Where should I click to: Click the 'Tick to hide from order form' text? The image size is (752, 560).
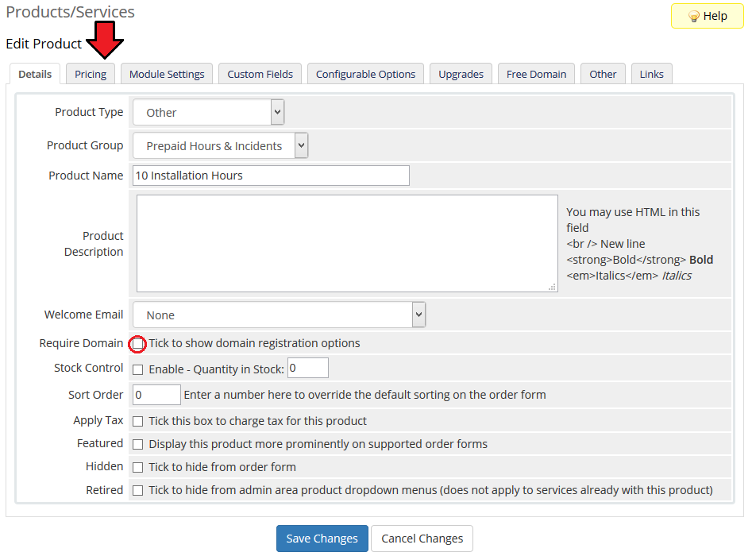coord(222,467)
